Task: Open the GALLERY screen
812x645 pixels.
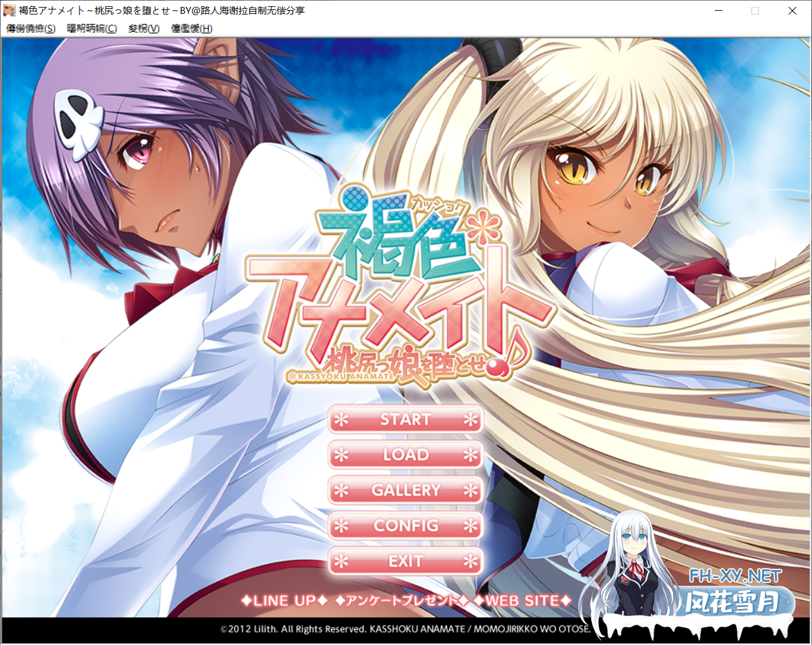Action: coord(405,490)
